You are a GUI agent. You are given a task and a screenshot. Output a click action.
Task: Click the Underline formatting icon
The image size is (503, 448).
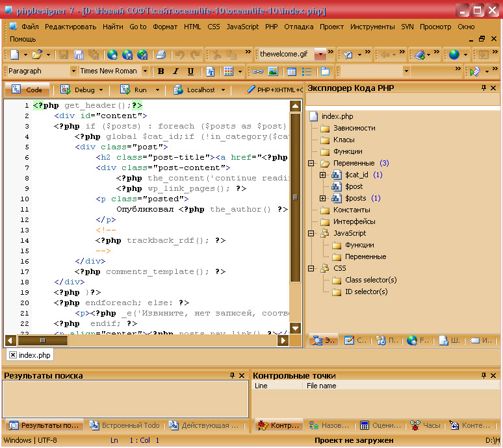click(x=190, y=71)
